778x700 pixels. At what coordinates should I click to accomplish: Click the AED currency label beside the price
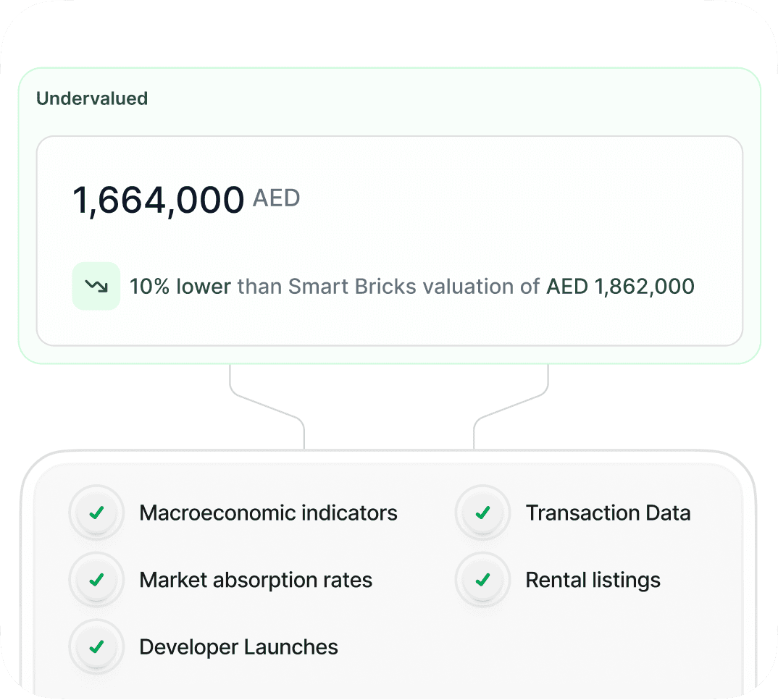[x=277, y=198]
